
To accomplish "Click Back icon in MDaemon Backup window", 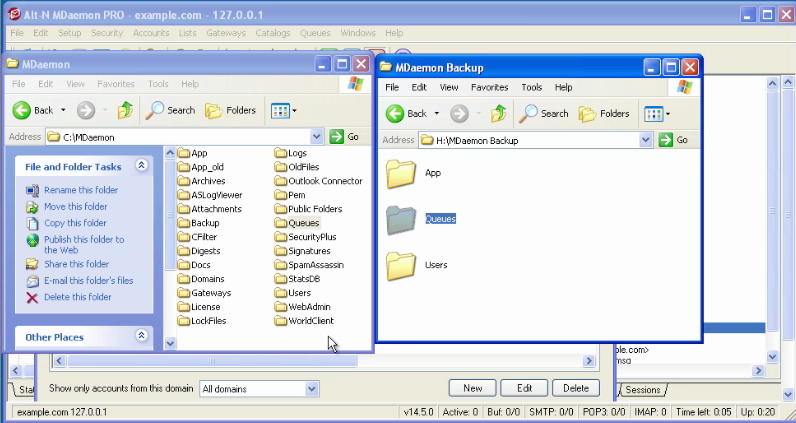I will (395, 113).
